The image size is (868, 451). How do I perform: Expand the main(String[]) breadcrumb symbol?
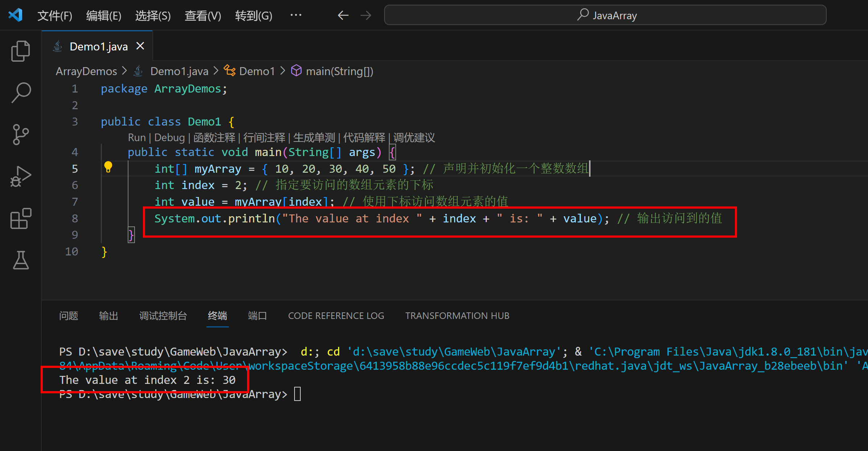click(x=339, y=71)
